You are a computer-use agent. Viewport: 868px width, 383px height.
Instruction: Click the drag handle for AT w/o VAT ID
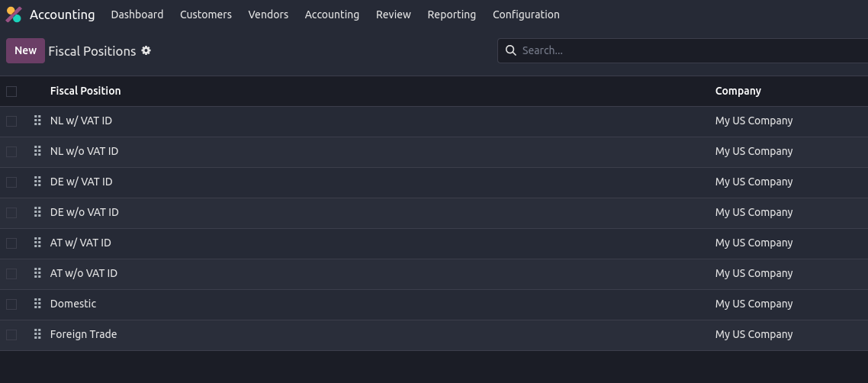[x=37, y=273]
